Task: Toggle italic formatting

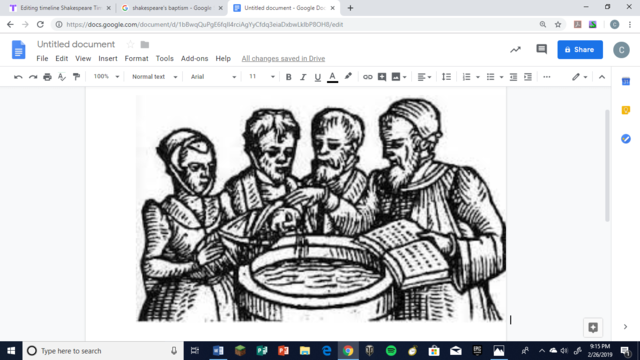Action: (x=303, y=77)
